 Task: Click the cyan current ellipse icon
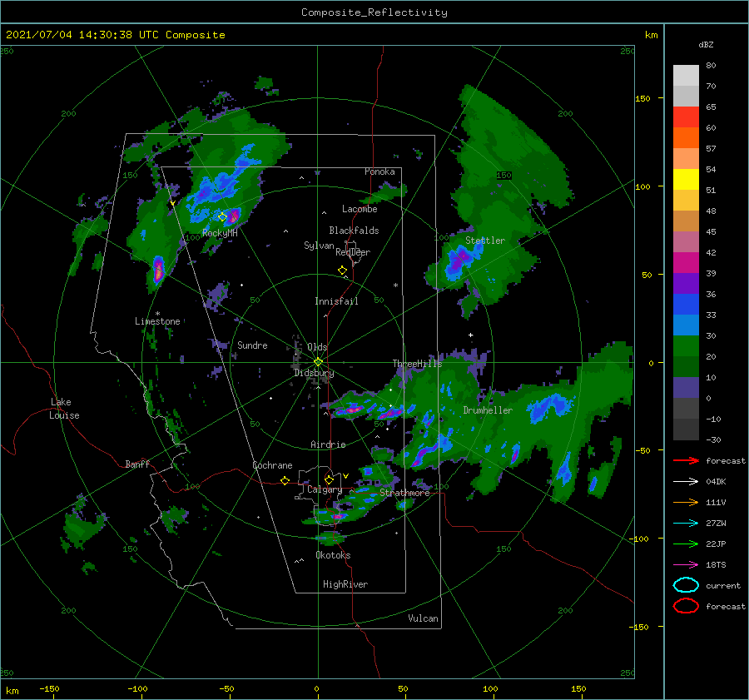click(x=686, y=585)
